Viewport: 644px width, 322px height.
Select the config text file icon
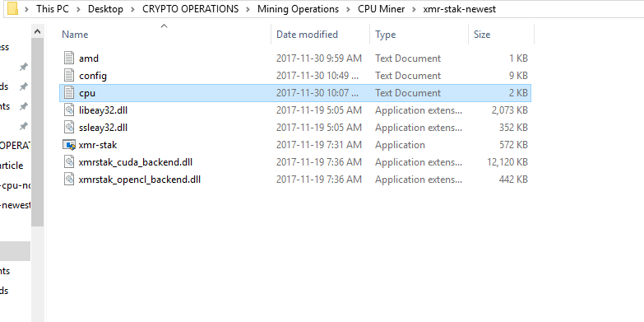(x=69, y=75)
